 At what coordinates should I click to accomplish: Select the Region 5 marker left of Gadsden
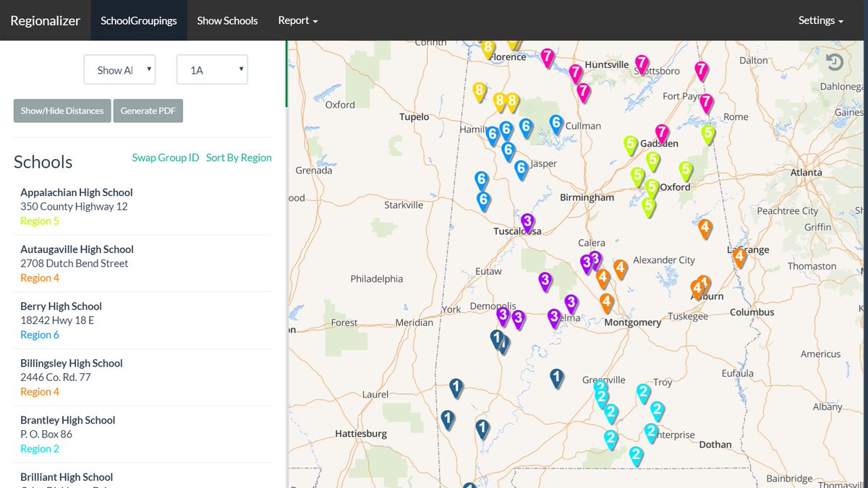click(631, 145)
